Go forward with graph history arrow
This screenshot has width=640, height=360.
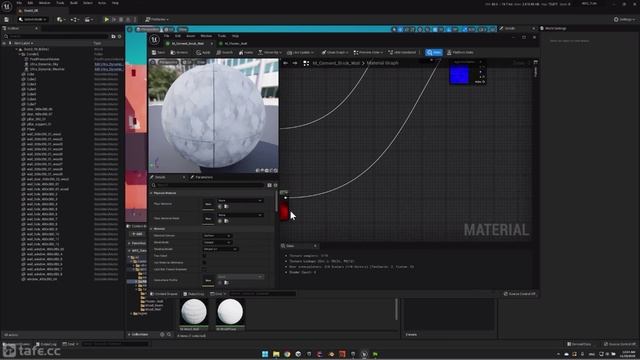(295, 63)
